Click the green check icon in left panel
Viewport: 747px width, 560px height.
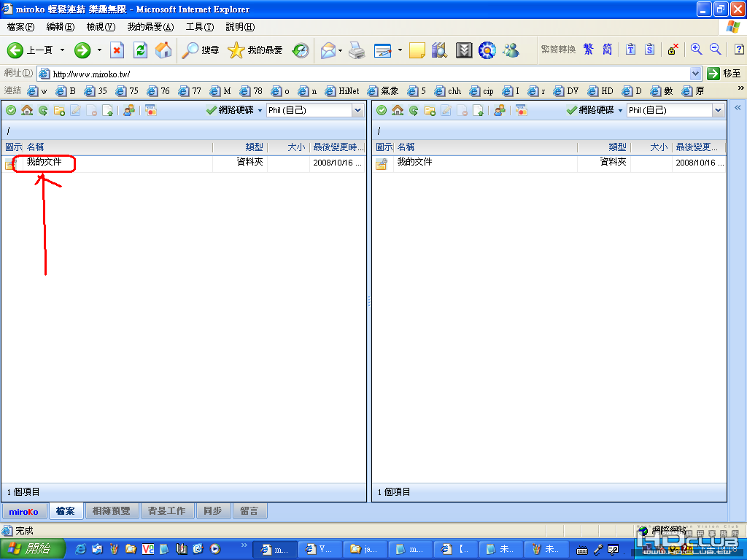11,111
